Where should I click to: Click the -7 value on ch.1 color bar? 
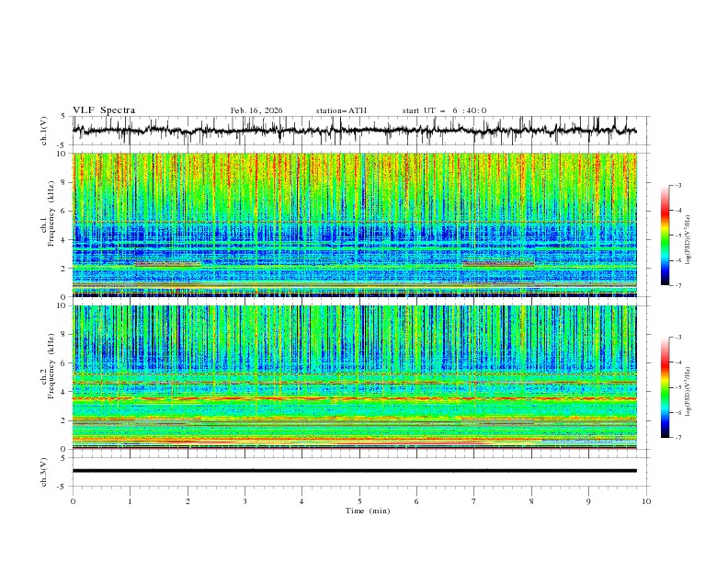[x=677, y=285]
